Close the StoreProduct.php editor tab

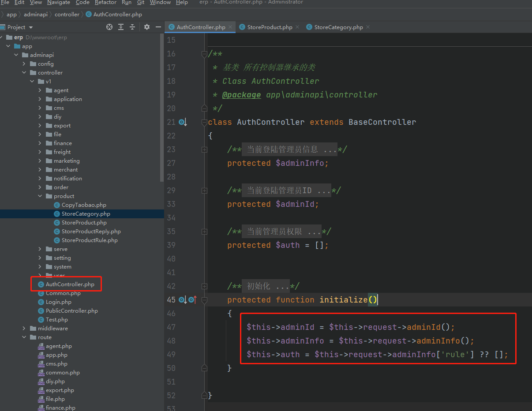point(297,27)
